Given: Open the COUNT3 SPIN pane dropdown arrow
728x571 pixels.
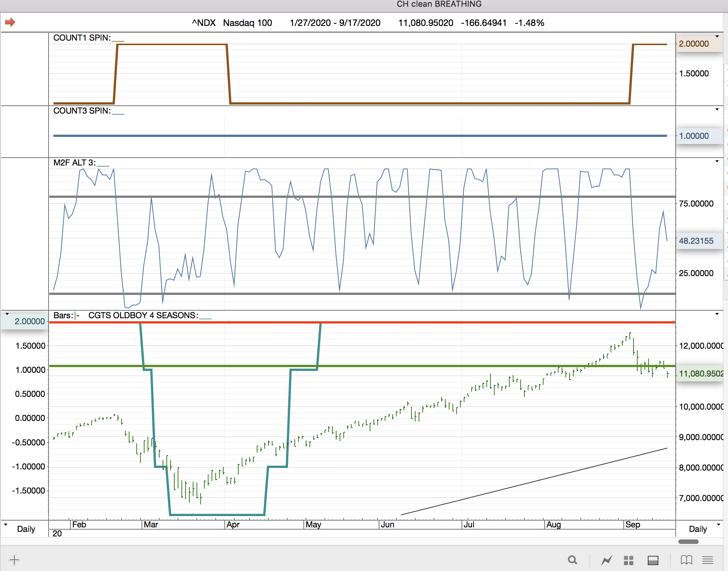Looking at the screenshot, I should [717, 109].
